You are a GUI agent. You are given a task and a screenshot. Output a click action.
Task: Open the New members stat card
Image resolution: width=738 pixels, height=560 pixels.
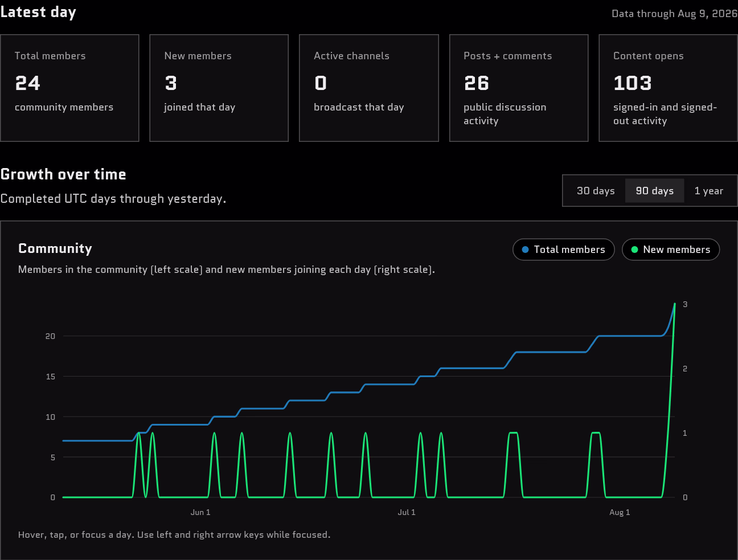[x=219, y=88]
